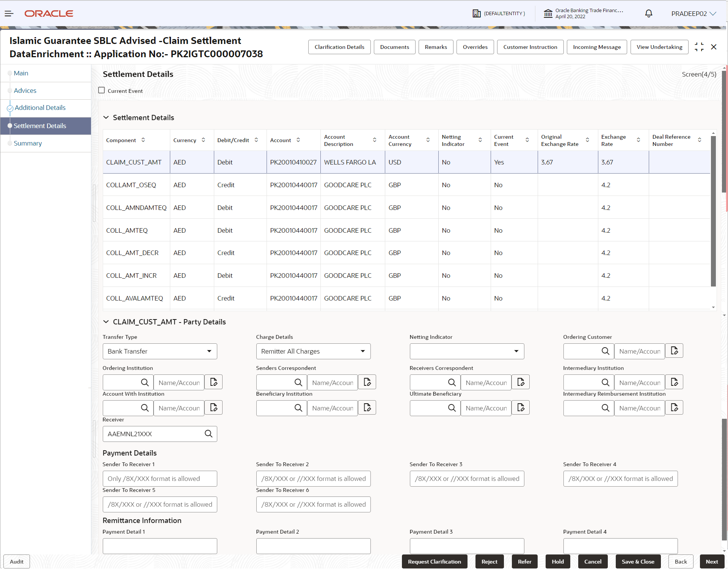
Task: Expand Netting Indicator combo box
Action: [x=467, y=351]
